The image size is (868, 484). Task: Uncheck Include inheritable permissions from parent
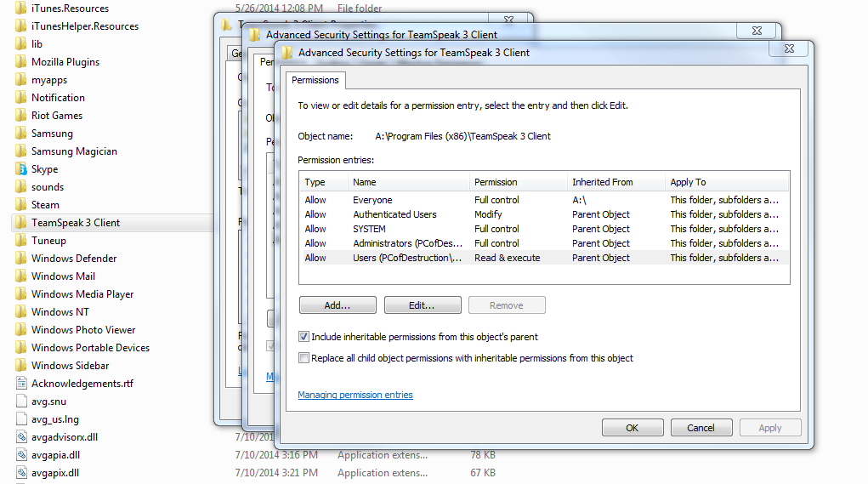(304, 337)
